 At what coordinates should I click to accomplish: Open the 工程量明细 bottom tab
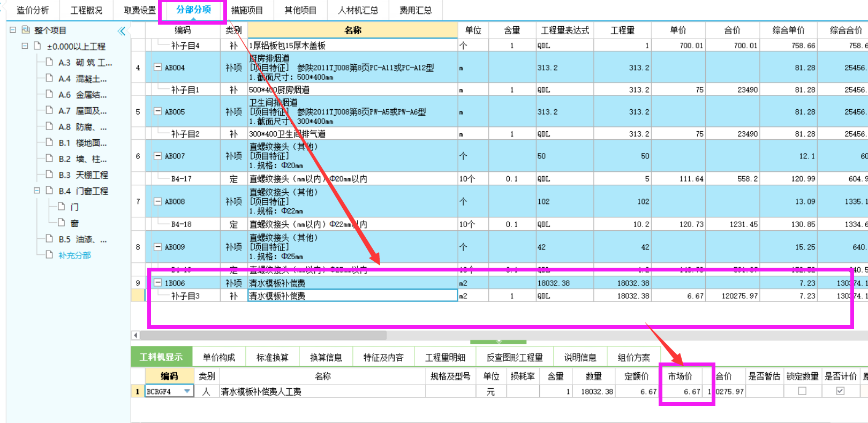(x=445, y=357)
